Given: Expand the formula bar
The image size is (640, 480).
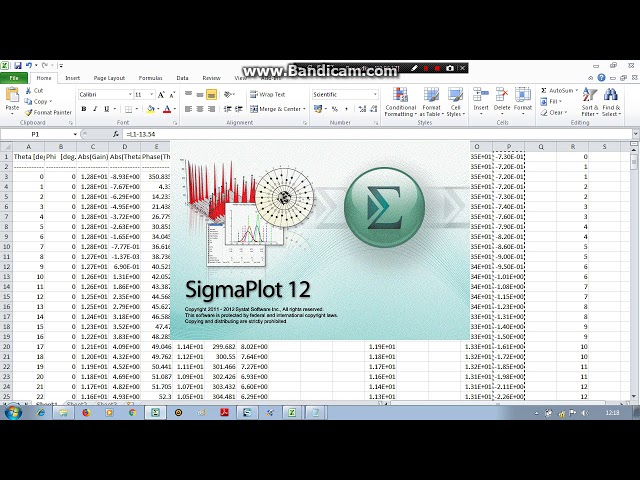Looking at the screenshot, I should click(x=635, y=134).
